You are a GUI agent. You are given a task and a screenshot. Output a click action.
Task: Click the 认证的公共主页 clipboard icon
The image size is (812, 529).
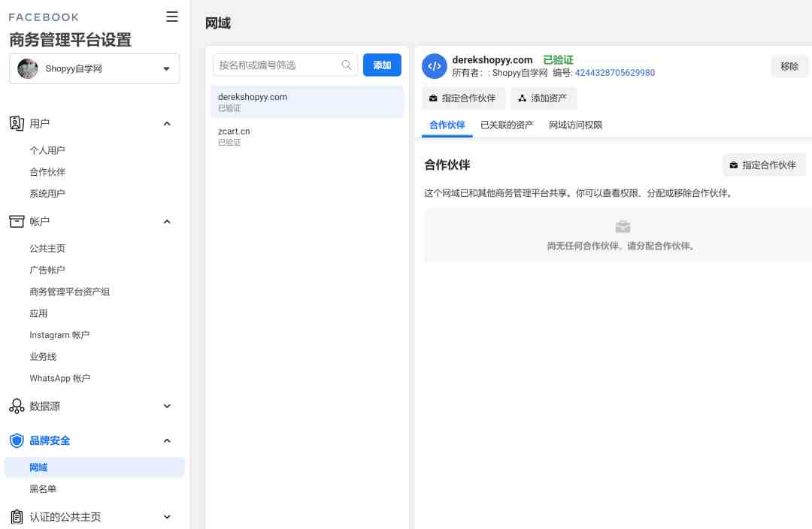click(x=17, y=516)
